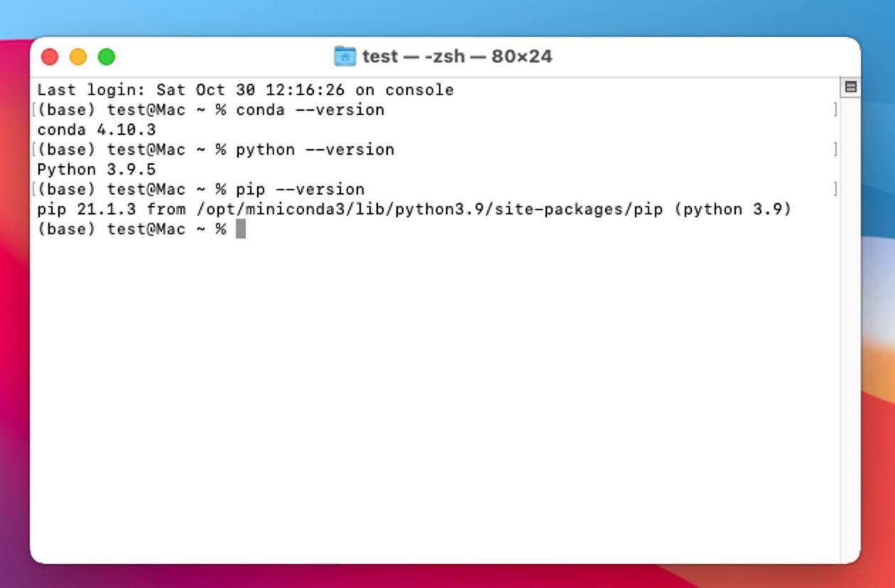The image size is (895, 588).
Task: Click the yellow minimize window button
Action: 78,57
